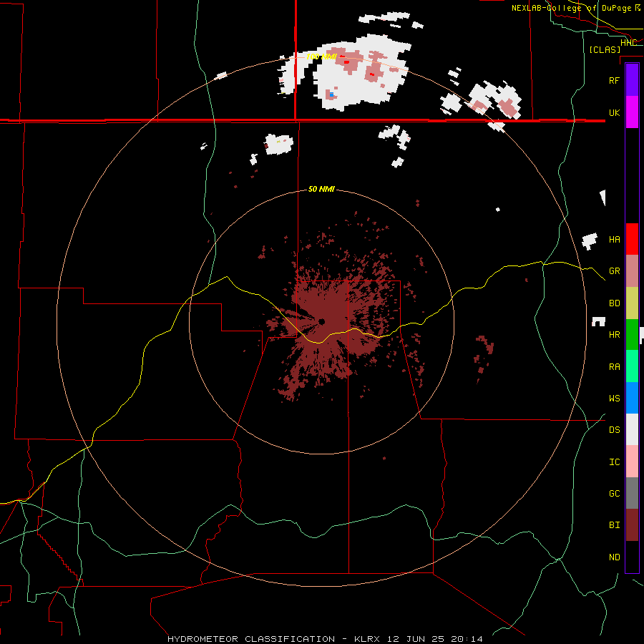Click the 'UK' legend label
Viewport: 644px width, 644px height.
pos(614,113)
